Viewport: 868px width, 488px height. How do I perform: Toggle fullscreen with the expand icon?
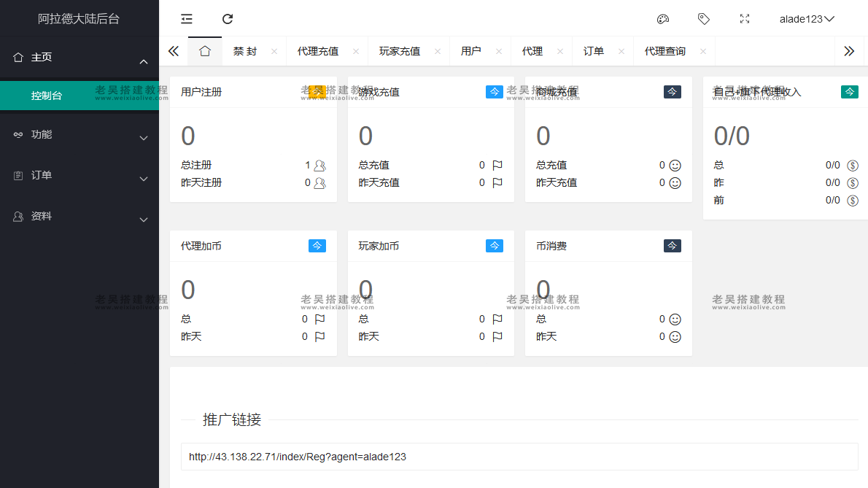pos(745,18)
